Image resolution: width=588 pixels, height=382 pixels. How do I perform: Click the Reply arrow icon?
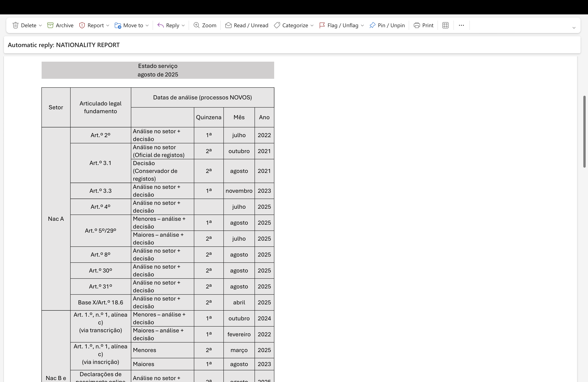[x=161, y=25]
